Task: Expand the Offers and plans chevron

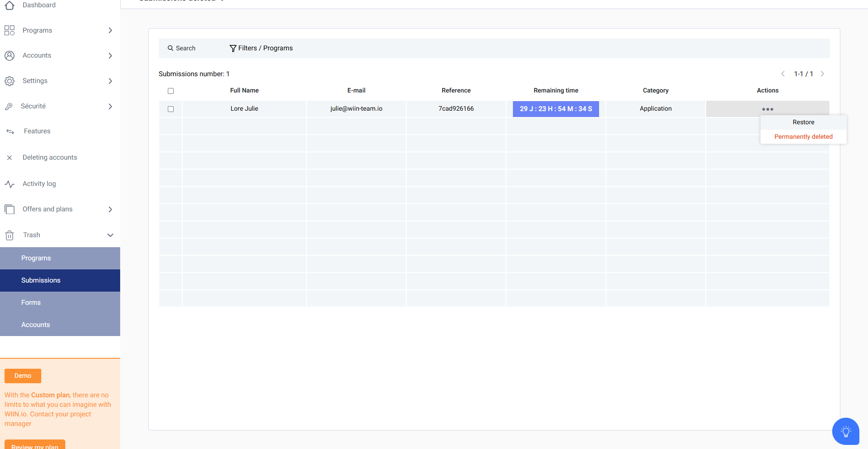Action: (110, 210)
